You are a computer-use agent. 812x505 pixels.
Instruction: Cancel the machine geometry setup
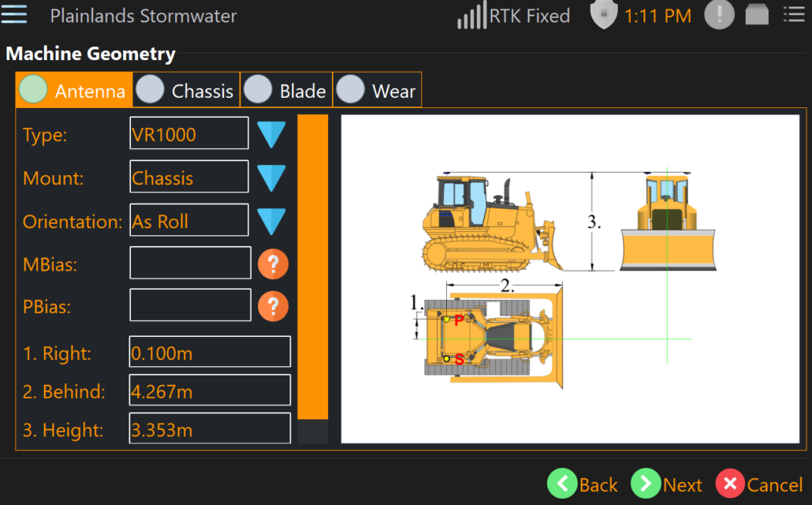pyautogui.click(x=758, y=484)
